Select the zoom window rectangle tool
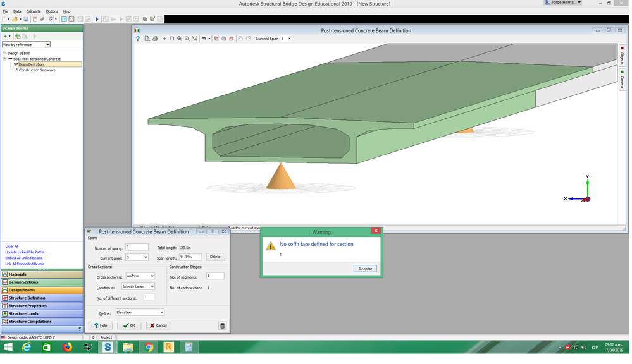The height and width of the screenshot is (364, 632). click(x=172, y=39)
